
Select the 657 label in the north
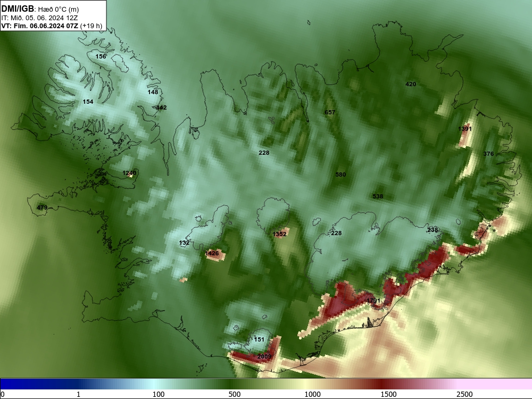(x=330, y=112)
